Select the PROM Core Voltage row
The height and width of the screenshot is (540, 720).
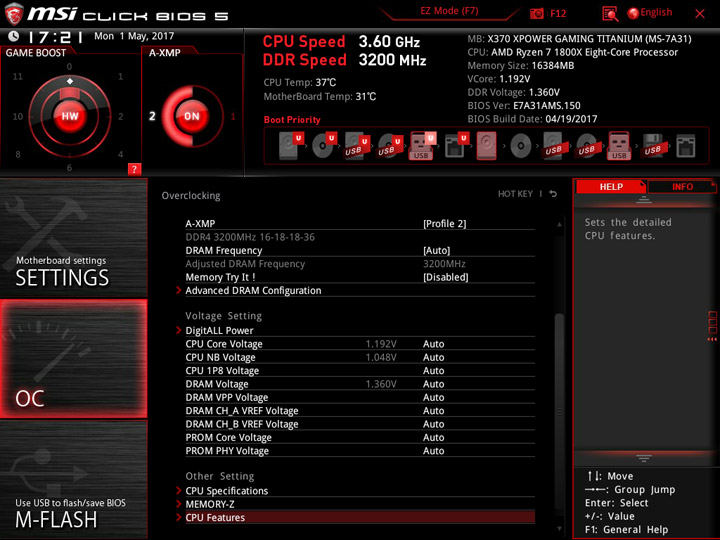pyautogui.click(x=360, y=437)
